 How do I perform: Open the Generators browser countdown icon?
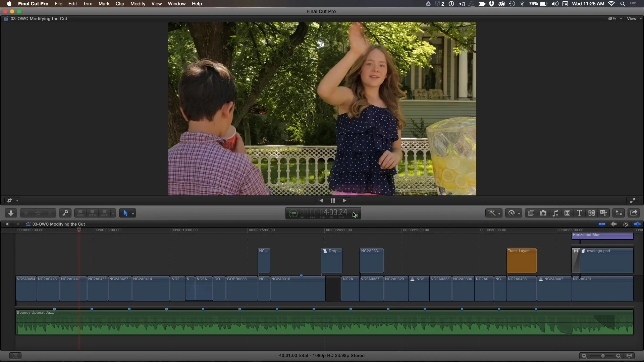[592, 213]
